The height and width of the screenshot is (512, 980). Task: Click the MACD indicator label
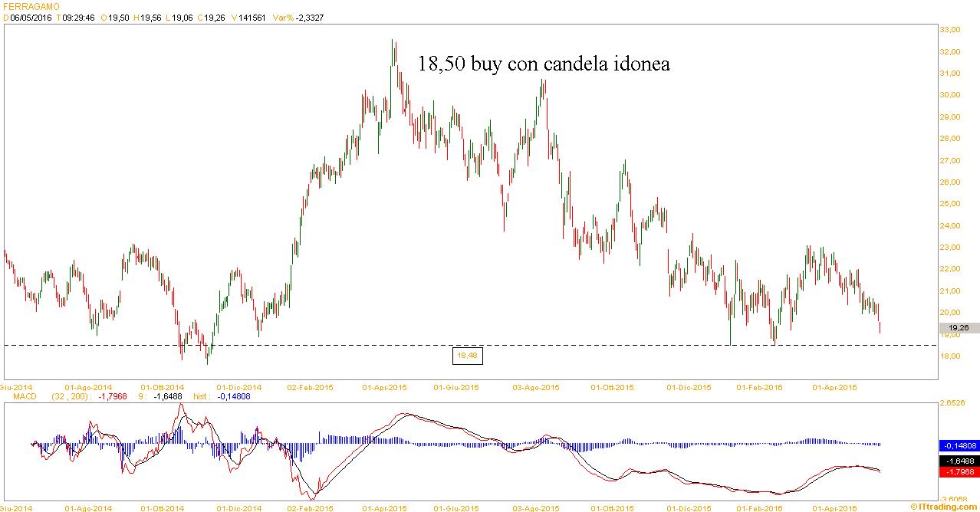pos(25,396)
